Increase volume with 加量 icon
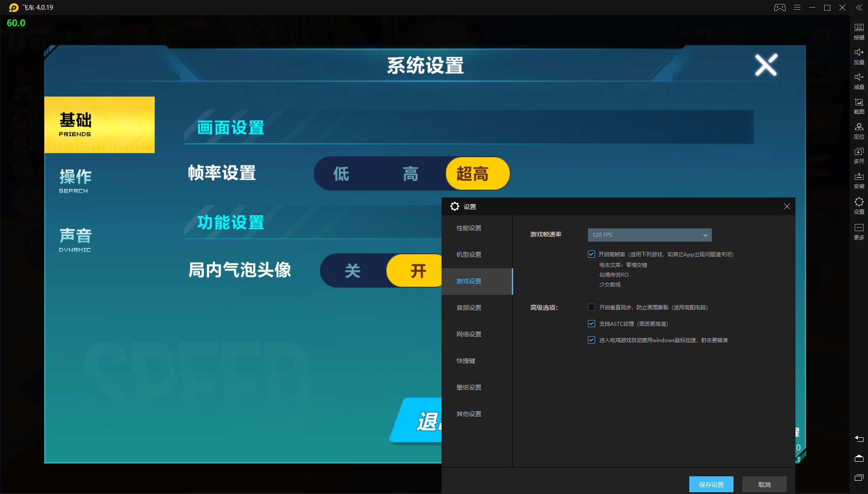868x494 pixels. coord(860,56)
